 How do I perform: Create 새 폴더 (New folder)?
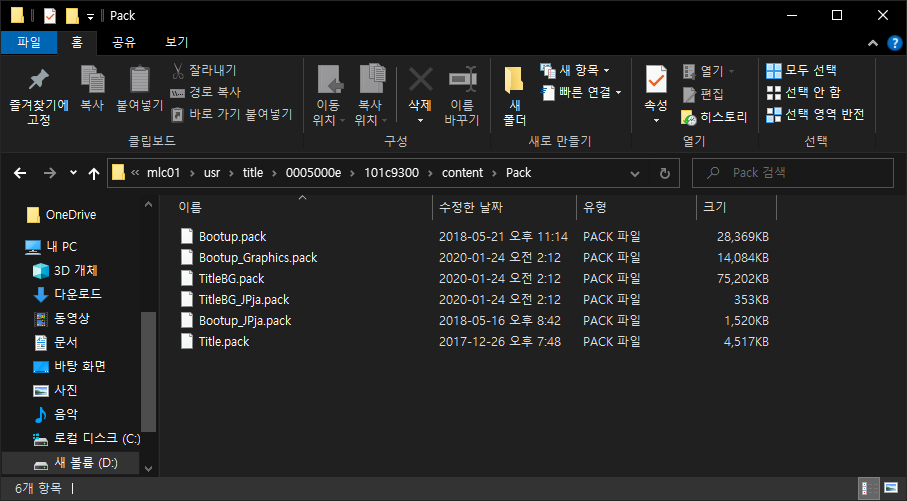point(514,95)
